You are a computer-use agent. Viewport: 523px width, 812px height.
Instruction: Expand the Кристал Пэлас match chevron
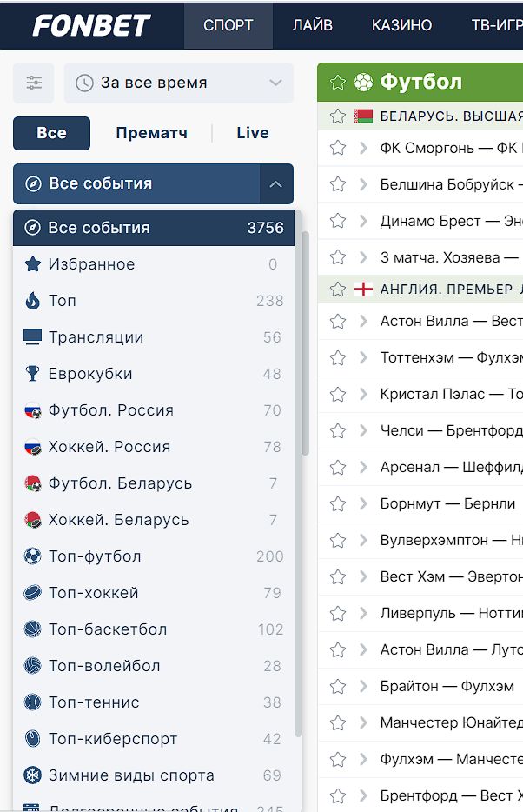pyautogui.click(x=363, y=394)
